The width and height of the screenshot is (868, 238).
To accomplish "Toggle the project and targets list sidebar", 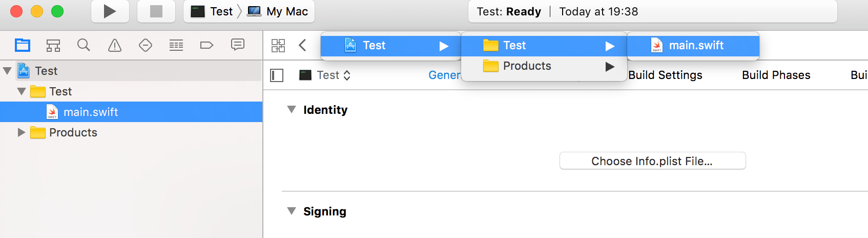I will click(x=277, y=75).
